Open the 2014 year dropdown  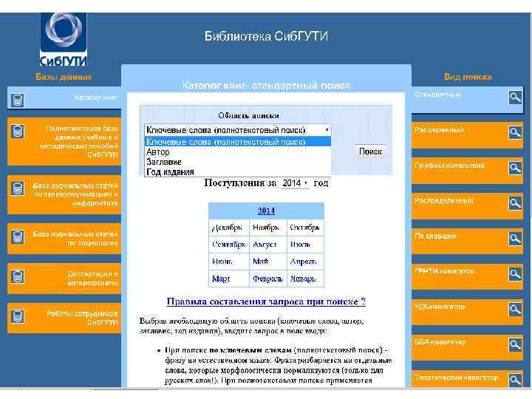pyautogui.click(x=295, y=183)
